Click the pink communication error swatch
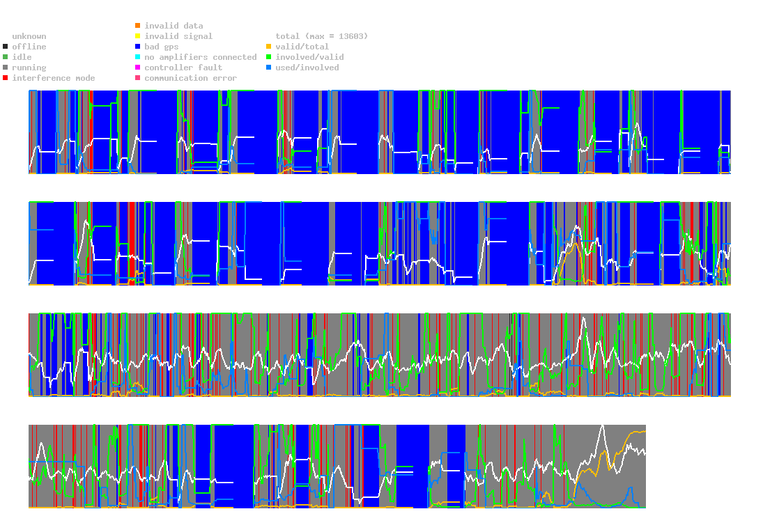Screen dimensions: 763x532 click(x=138, y=78)
